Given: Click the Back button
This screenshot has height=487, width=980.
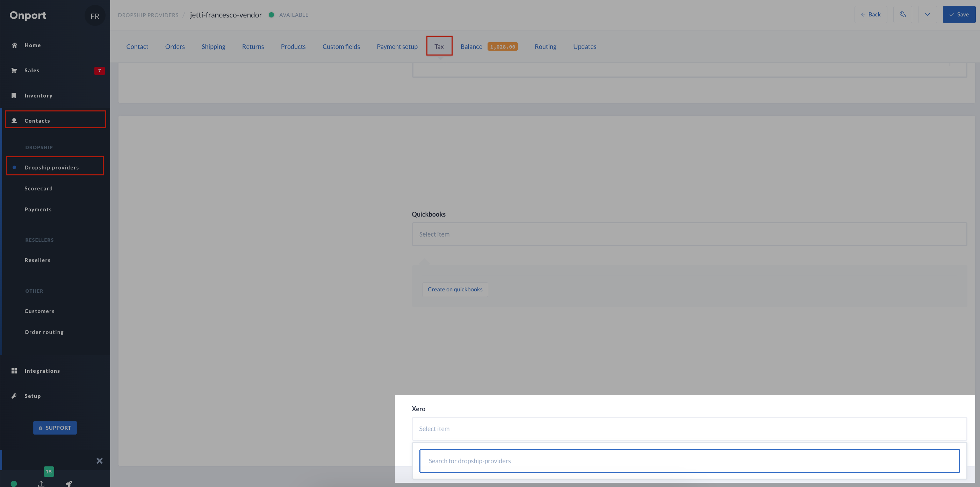Looking at the screenshot, I should coord(871,14).
